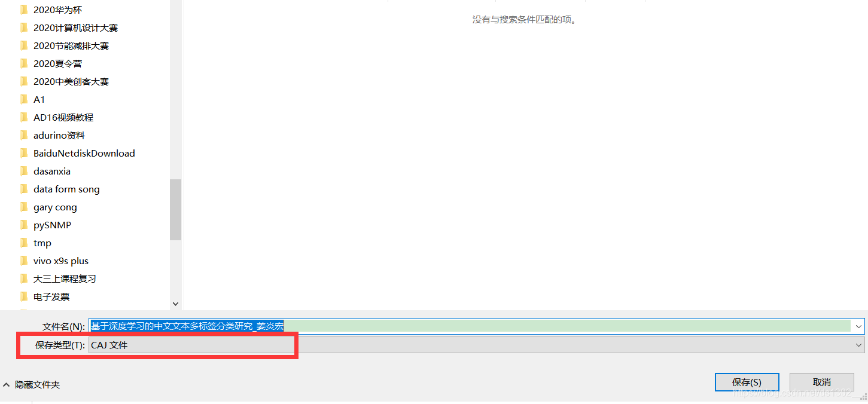Open the 2020华为杯 folder
This screenshot has height=404, width=868.
57,10
